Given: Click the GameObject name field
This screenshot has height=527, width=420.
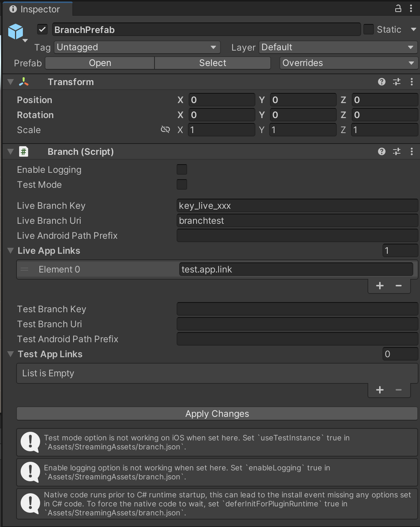Looking at the screenshot, I should pos(206,30).
